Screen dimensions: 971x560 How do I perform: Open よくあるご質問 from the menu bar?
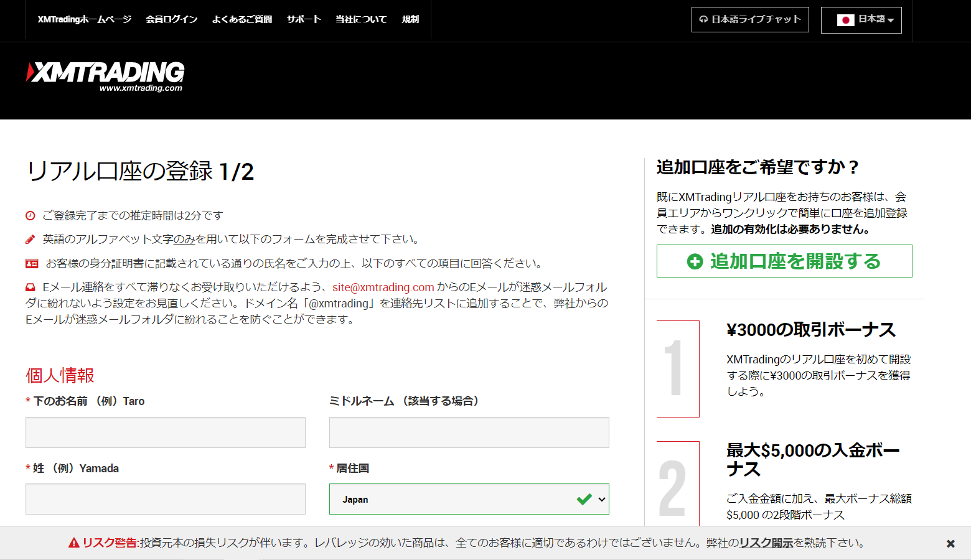point(242,19)
